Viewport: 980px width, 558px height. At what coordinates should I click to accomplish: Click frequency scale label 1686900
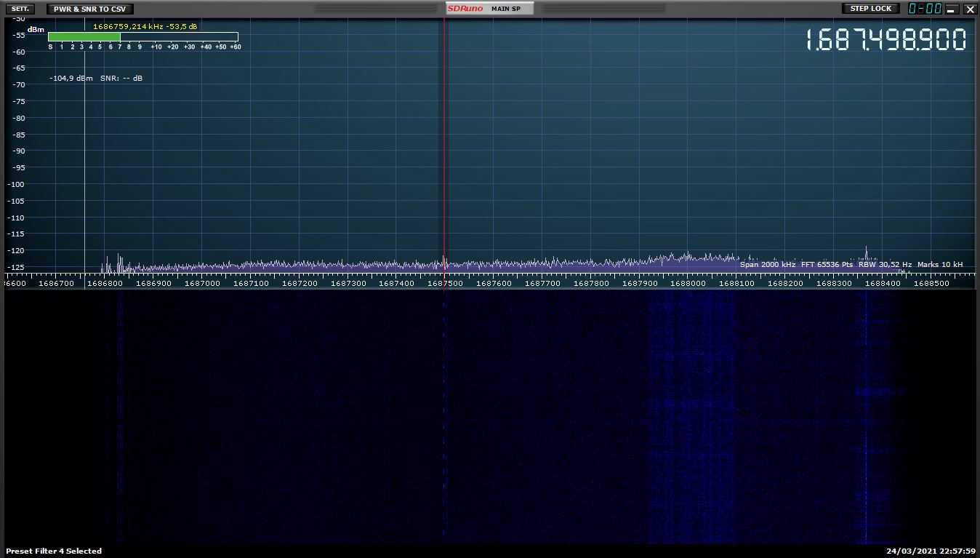click(153, 284)
